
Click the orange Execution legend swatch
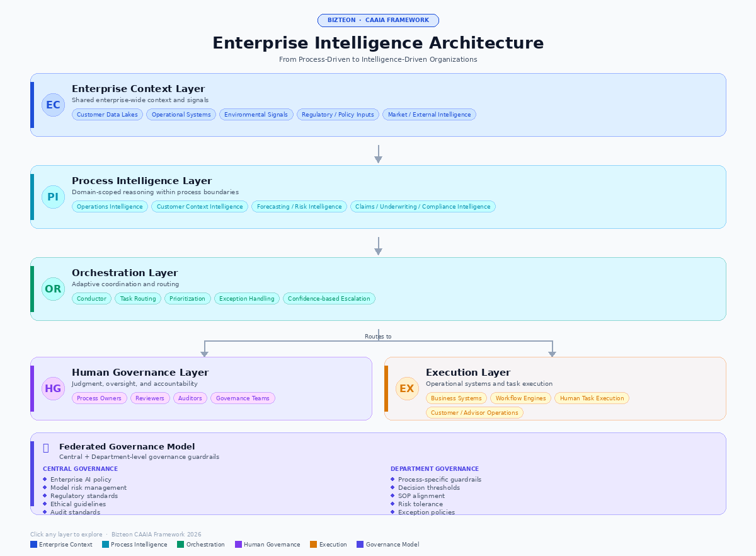tap(313, 545)
